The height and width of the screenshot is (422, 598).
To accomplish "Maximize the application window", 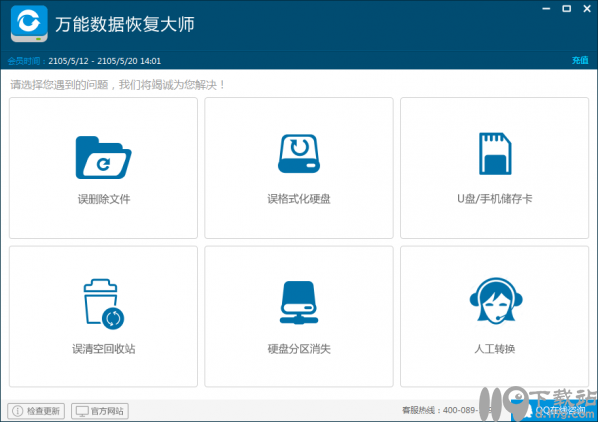I will (x=567, y=8).
